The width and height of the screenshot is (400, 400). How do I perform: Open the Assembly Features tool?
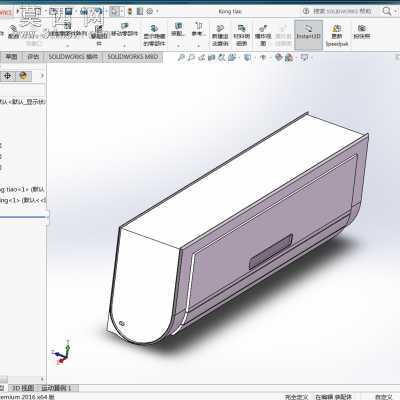coord(178,29)
